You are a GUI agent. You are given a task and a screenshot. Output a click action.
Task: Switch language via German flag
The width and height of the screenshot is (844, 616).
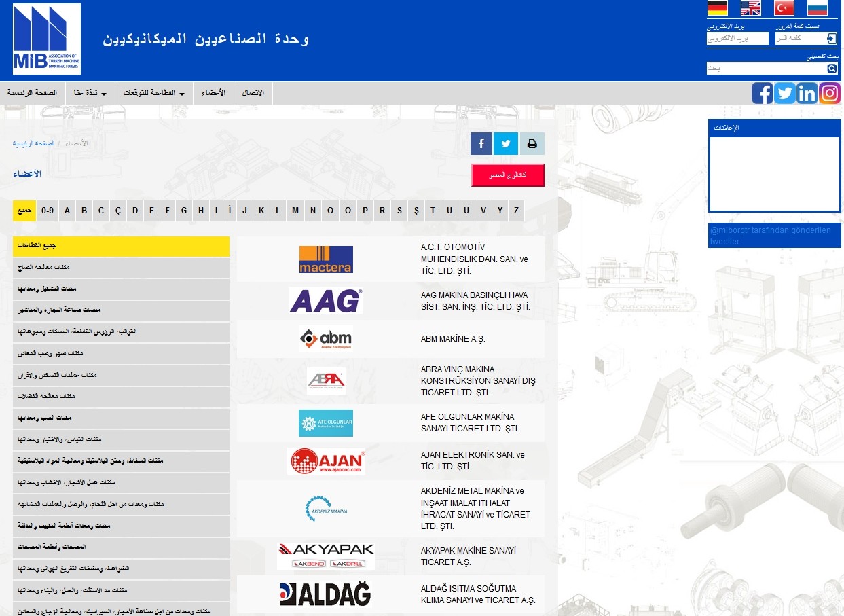click(x=718, y=8)
